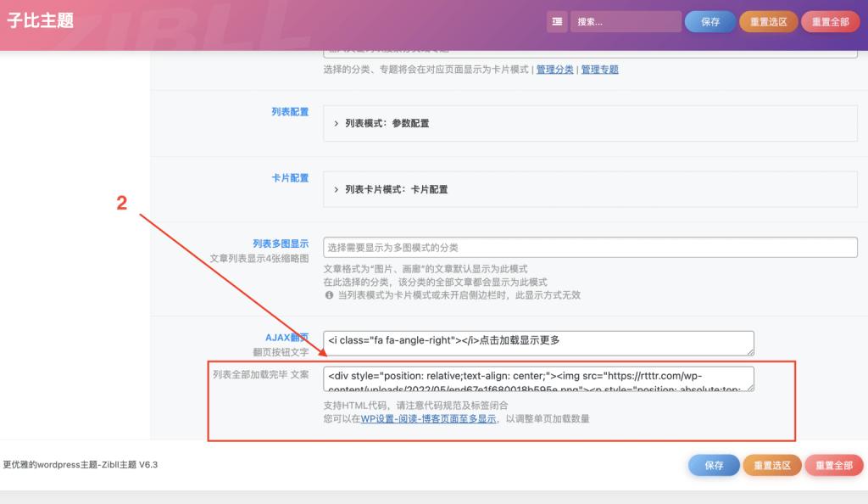The image size is (868, 504).
Task: Click the sidebar collapse icon in top bar
Action: pyautogui.click(x=556, y=20)
